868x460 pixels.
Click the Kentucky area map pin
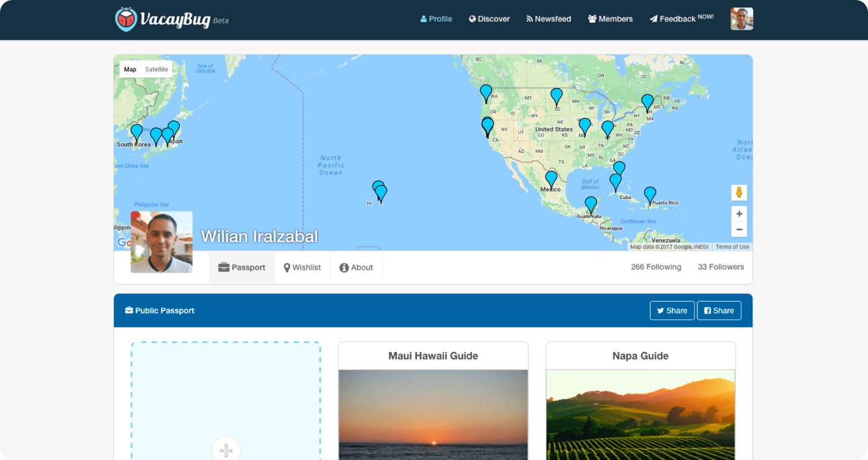(608, 130)
